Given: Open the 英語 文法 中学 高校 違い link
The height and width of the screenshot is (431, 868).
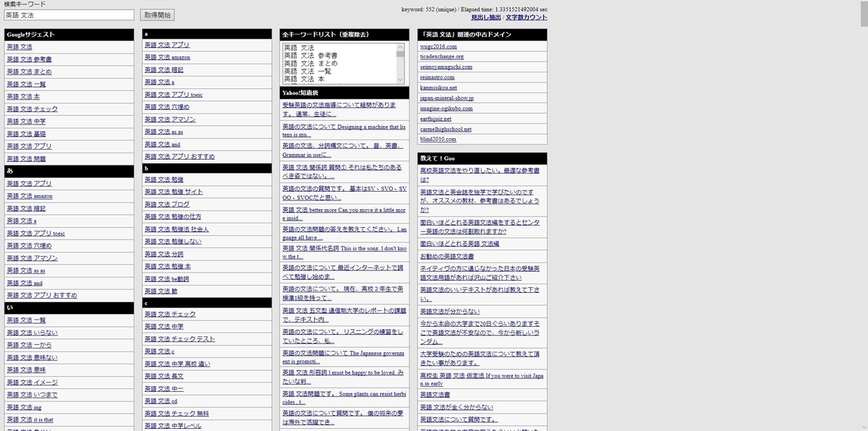Looking at the screenshot, I should pyautogui.click(x=177, y=364).
